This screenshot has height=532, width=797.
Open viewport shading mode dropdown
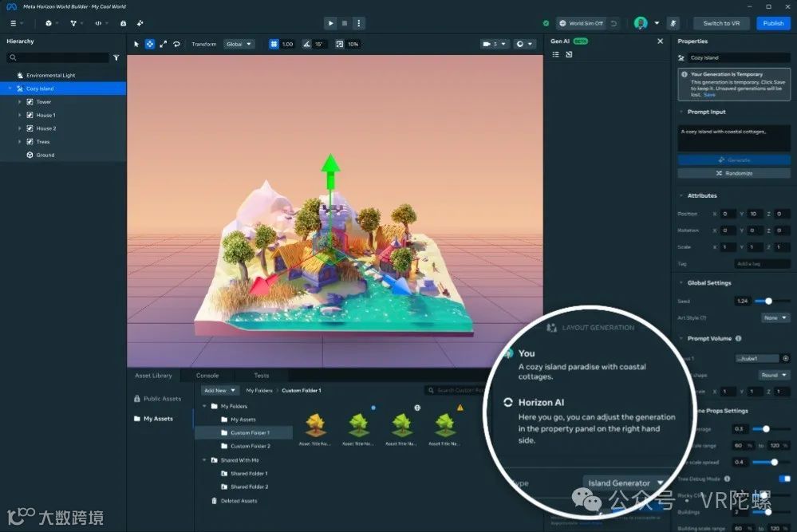pyautogui.click(x=524, y=44)
